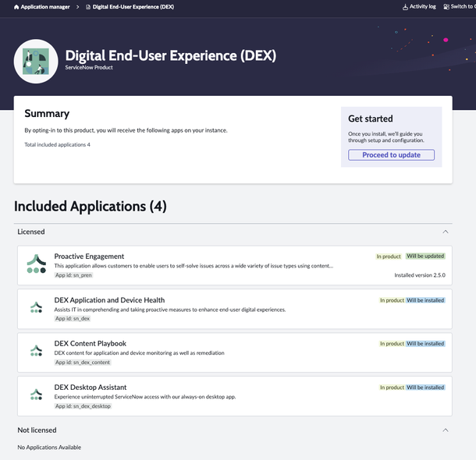Viewport: 476px width, 460px height.
Task: Click the sn_dex App id tag
Action: pyautogui.click(x=73, y=319)
